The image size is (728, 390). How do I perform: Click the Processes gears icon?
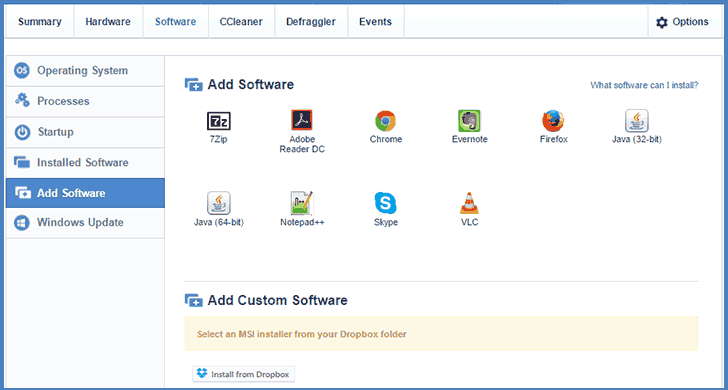(x=22, y=100)
